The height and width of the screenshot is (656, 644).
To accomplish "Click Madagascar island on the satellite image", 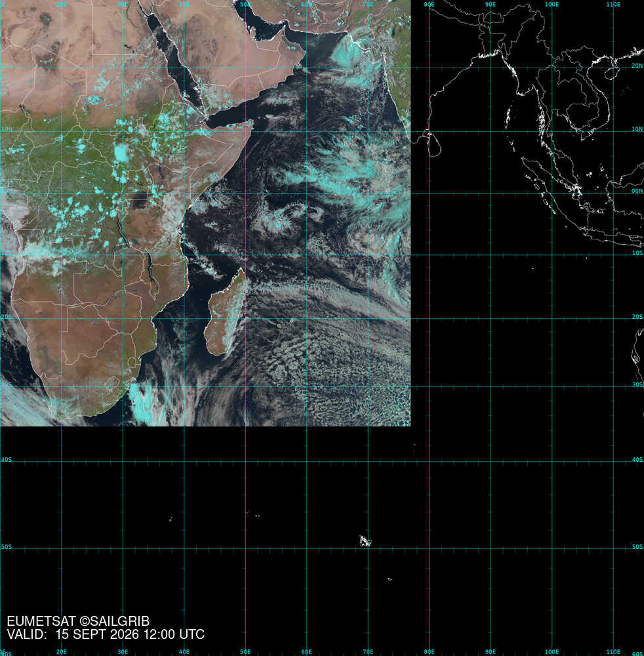I will (x=226, y=312).
